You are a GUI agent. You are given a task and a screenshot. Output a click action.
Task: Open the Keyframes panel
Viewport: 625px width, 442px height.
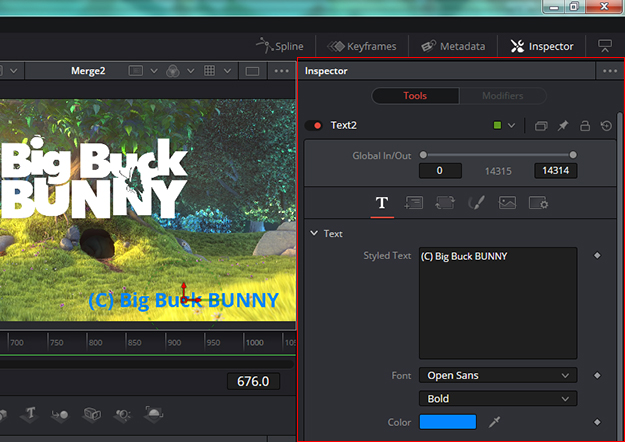(x=362, y=46)
